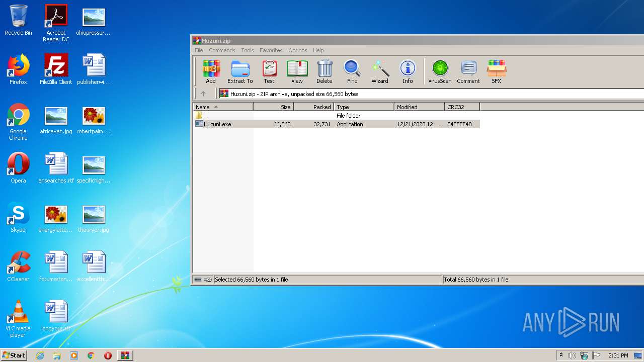Image resolution: width=644 pixels, height=362 pixels.
Task: Select the excellentth document desktop file
Action: click(94, 266)
